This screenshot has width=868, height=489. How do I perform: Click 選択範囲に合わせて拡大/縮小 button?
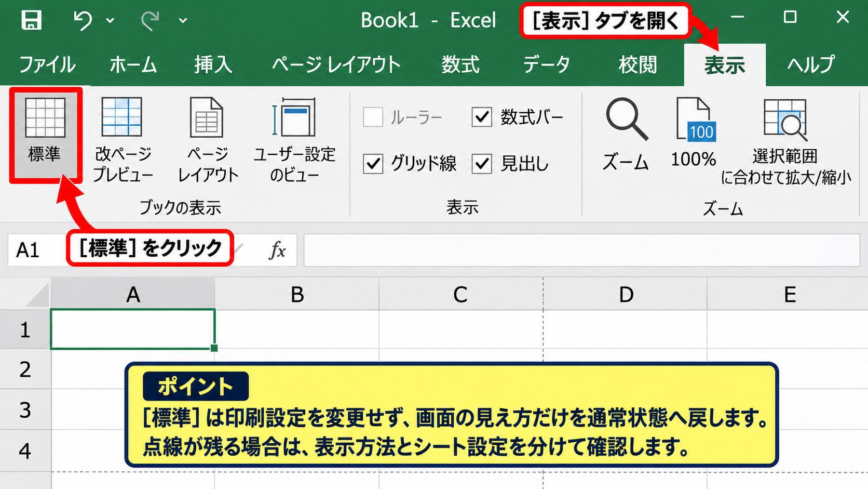pyautogui.click(x=786, y=141)
